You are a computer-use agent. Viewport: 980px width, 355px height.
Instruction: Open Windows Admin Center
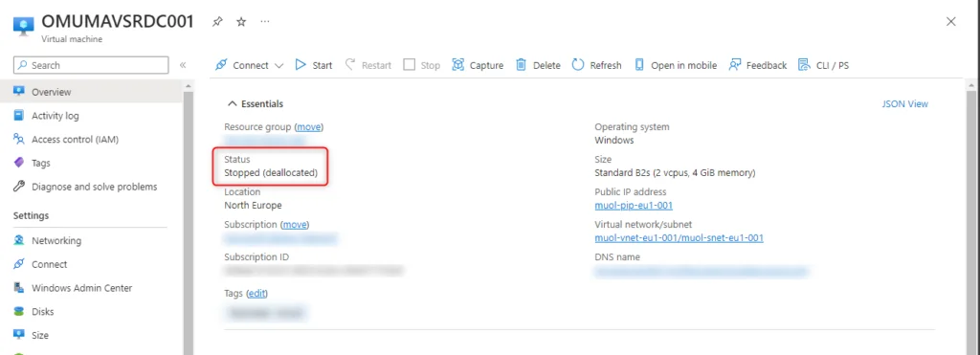91,288
